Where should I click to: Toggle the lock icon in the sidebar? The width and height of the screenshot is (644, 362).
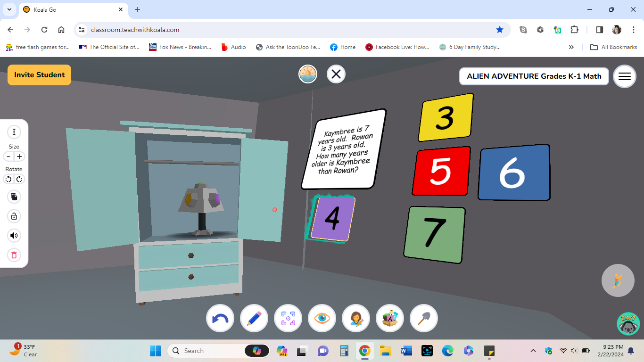pos(14,216)
